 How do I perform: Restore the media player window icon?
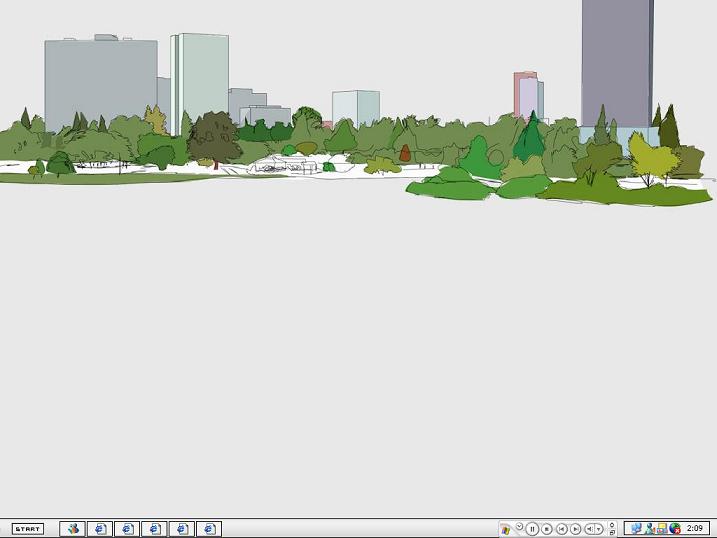(x=612, y=533)
